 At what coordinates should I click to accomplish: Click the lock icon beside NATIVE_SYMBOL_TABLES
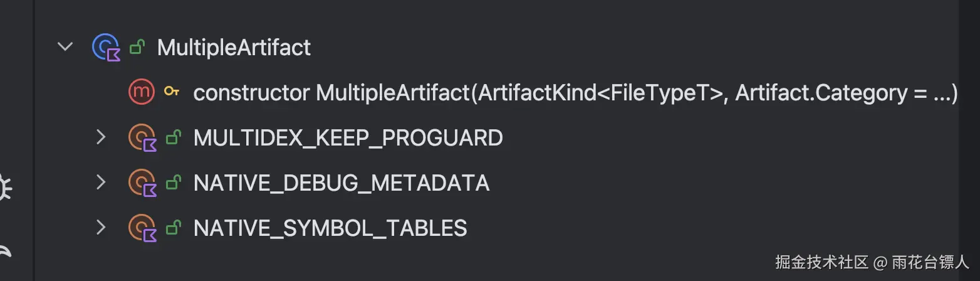tap(173, 228)
